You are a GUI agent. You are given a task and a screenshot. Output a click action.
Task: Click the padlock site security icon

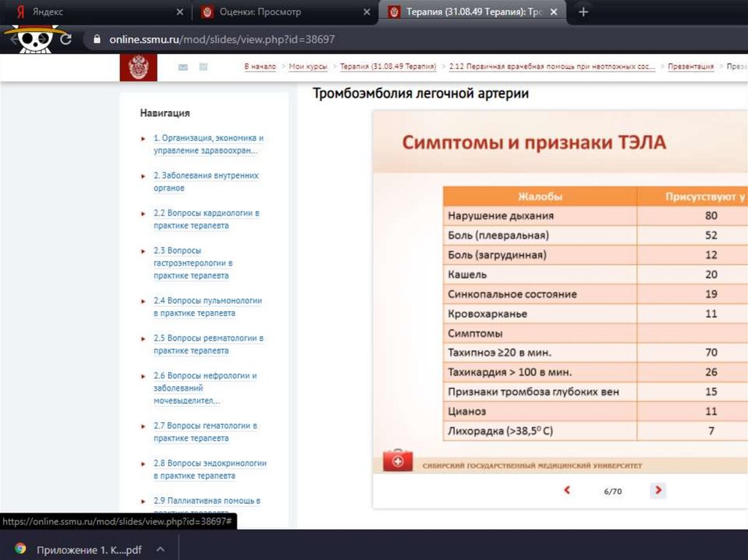97,39
